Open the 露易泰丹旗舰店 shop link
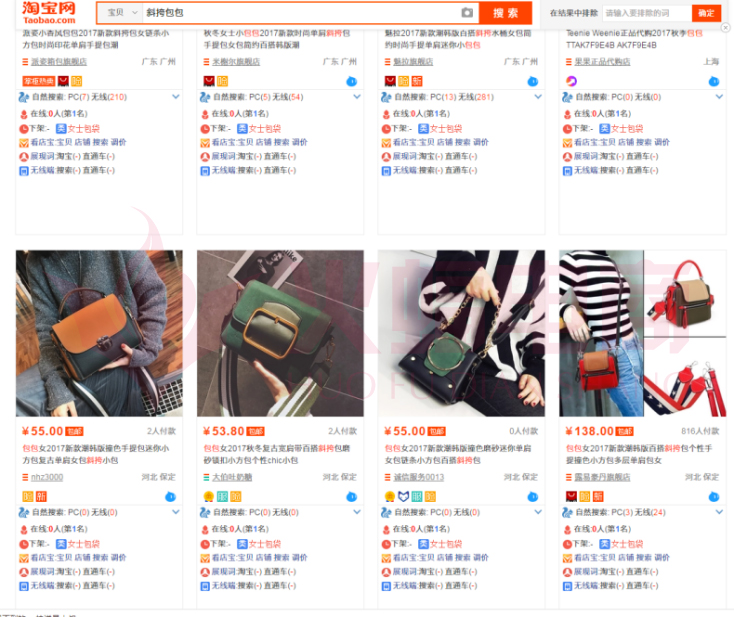Screen dimensions: 734x618 tap(602, 477)
